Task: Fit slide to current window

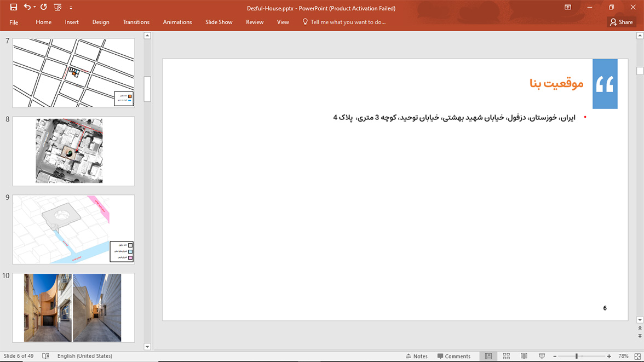Action: coord(637,356)
